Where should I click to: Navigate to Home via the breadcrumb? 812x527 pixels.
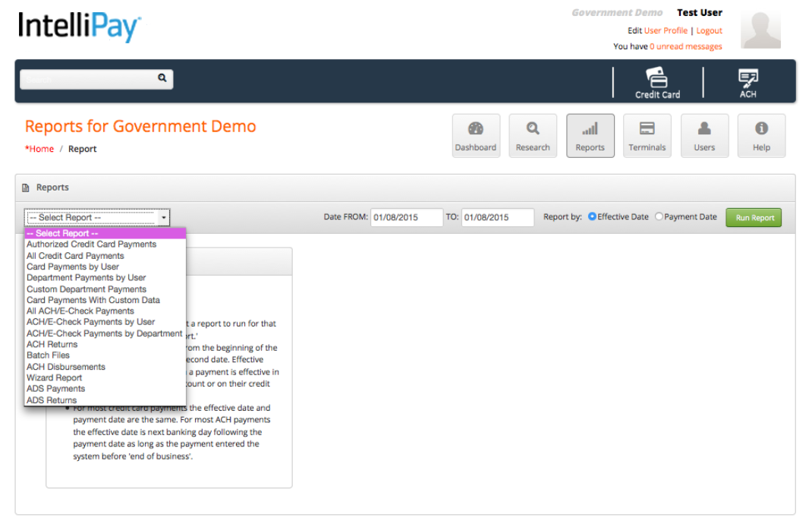(39, 148)
